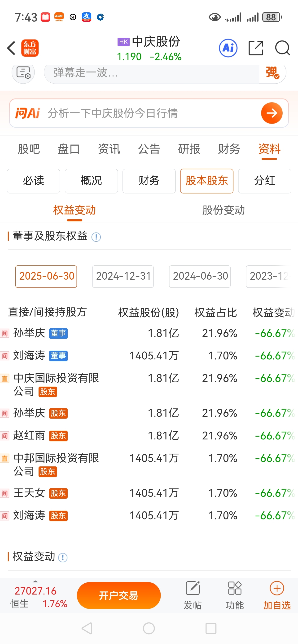Open 刘海涛 股东 row
This screenshot has height=644, width=298.
149,515
